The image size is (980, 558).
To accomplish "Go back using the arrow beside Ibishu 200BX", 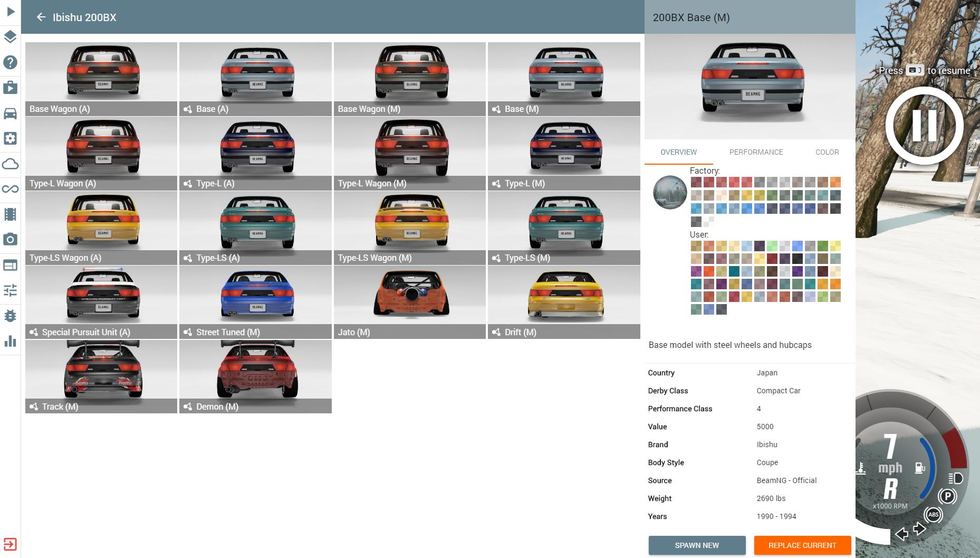I will (41, 17).
